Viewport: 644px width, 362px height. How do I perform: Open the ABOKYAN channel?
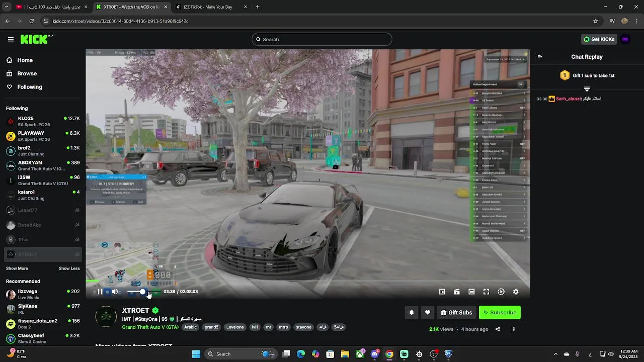click(43, 165)
